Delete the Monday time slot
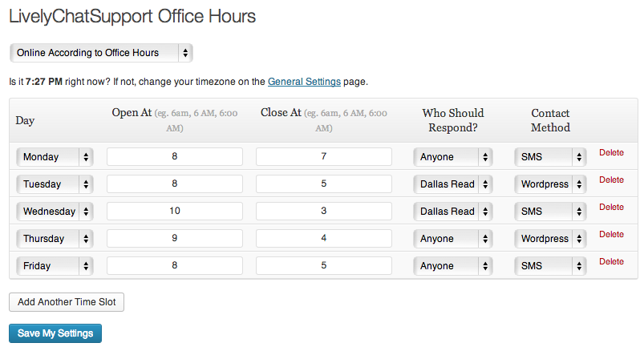This screenshot has height=351, width=644. tap(611, 152)
